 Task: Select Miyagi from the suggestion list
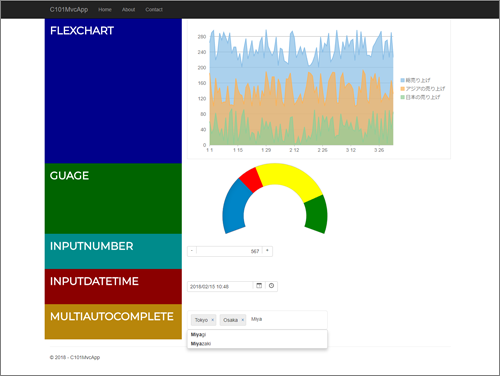(257, 334)
